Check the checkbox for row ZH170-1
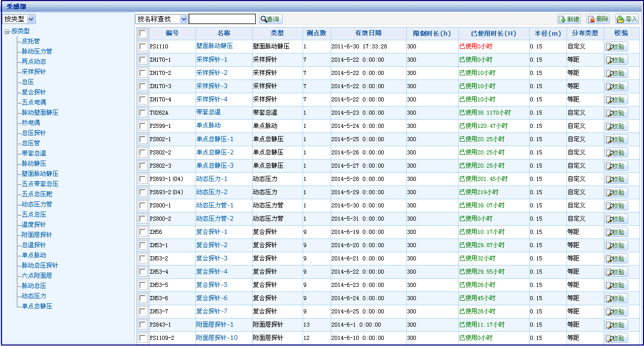 point(142,60)
